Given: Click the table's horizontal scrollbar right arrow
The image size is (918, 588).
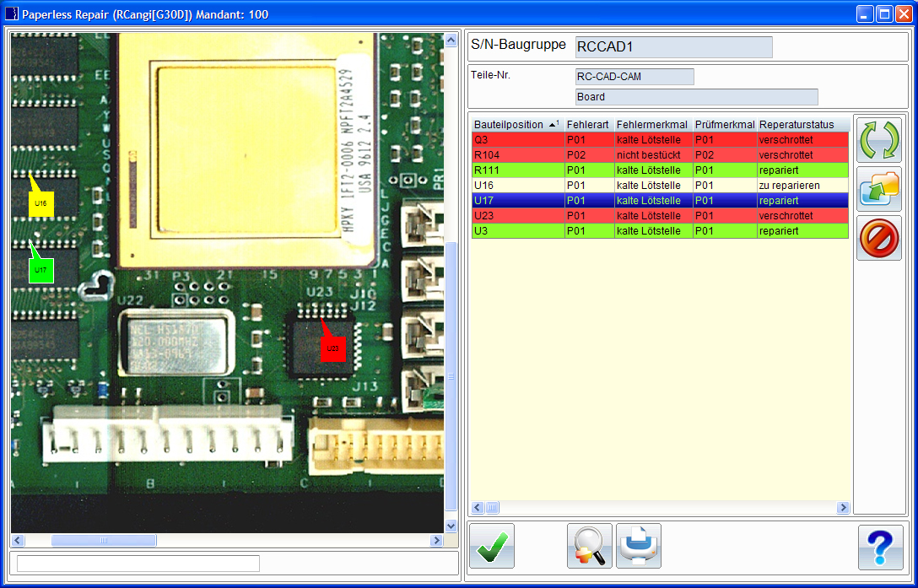Looking at the screenshot, I should pos(843,508).
